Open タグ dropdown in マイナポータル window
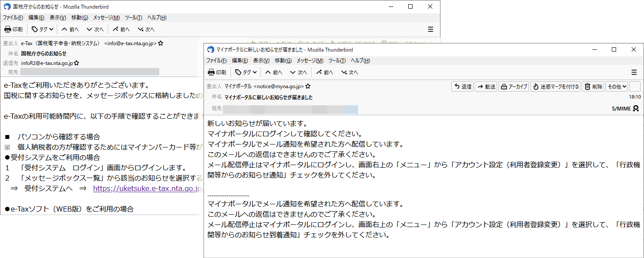Image resolution: width=644 pixels, height=258 pixels. coord(246,72)
